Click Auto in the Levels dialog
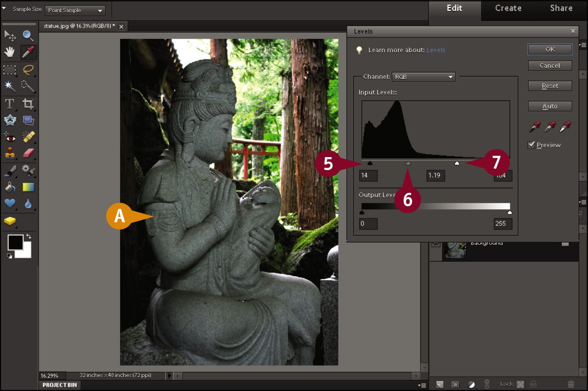Screen dimensions: 588x391 tap(550, 106)
